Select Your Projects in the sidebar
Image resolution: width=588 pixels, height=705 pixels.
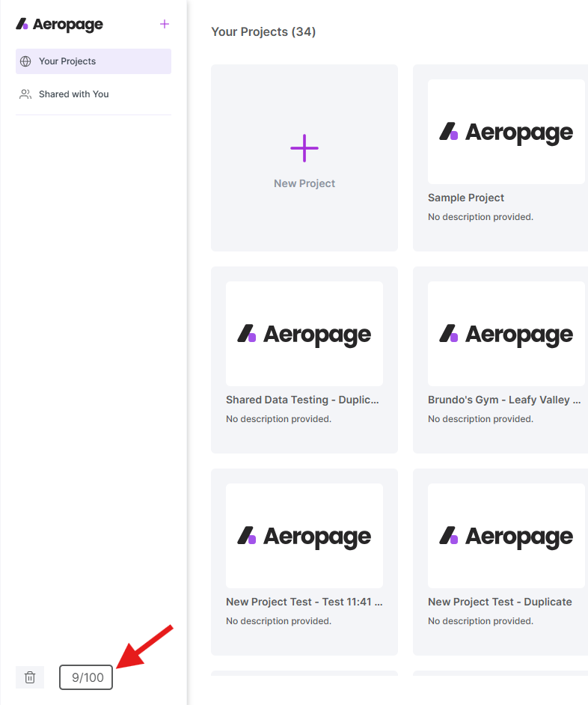[x=67, y=61]
